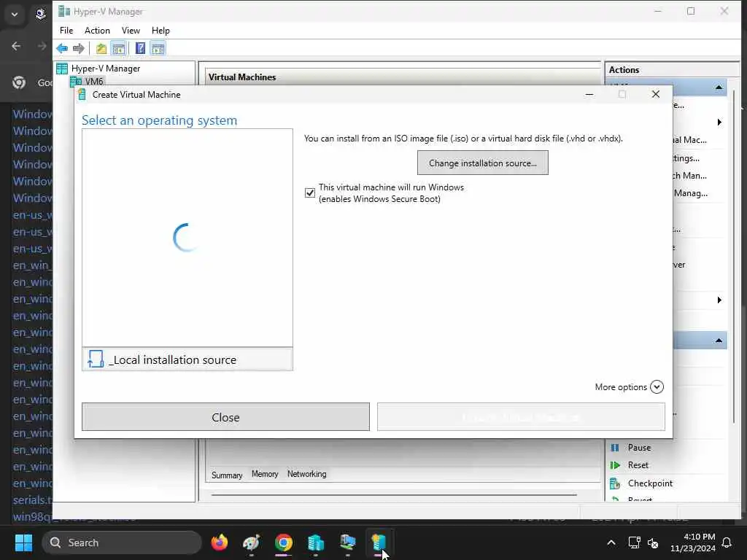Click the Checkpoint action in the Actions pane

pyautogui.click(x=650, y=483)
